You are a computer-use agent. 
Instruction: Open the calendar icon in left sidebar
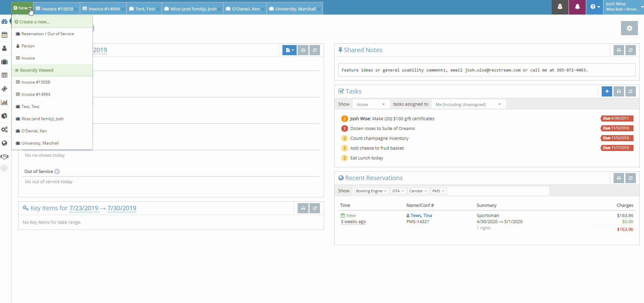(x=4, y=35)
